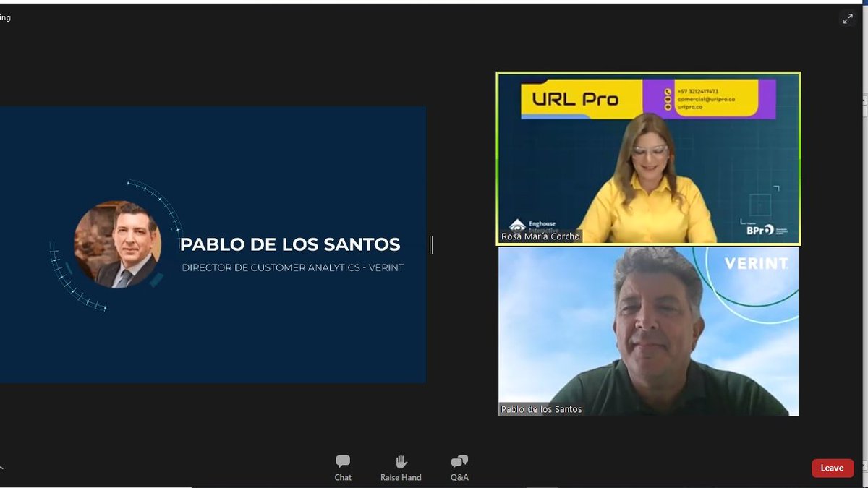Screen dimensions: 868x488
Task: Click the Rosa María Corcho name label
Action: point(540,236)
